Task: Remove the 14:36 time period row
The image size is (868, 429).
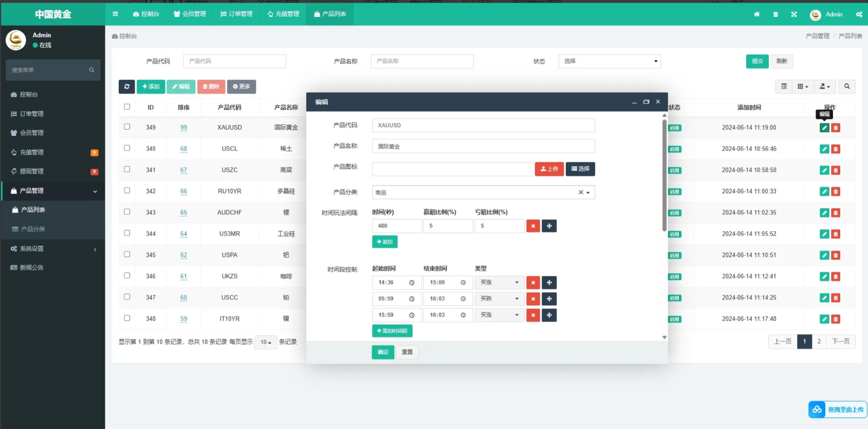Action: tap(533, 283)
